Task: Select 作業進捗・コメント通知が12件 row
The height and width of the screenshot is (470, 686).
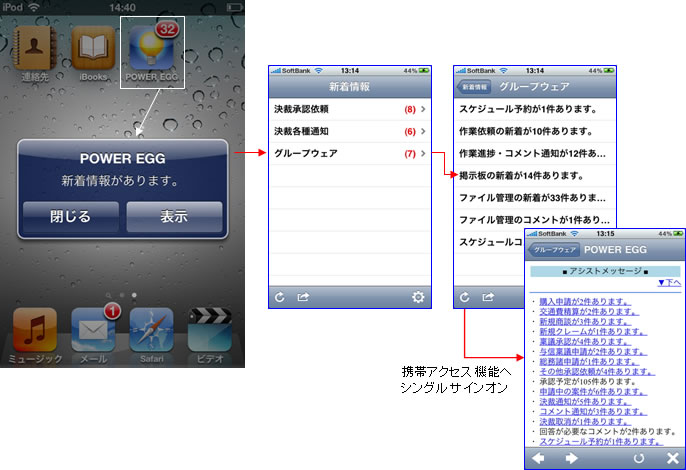Action: point(535,154)
